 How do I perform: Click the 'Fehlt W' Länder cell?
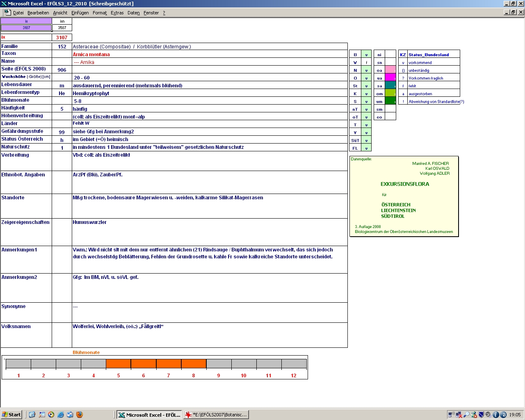210,123
